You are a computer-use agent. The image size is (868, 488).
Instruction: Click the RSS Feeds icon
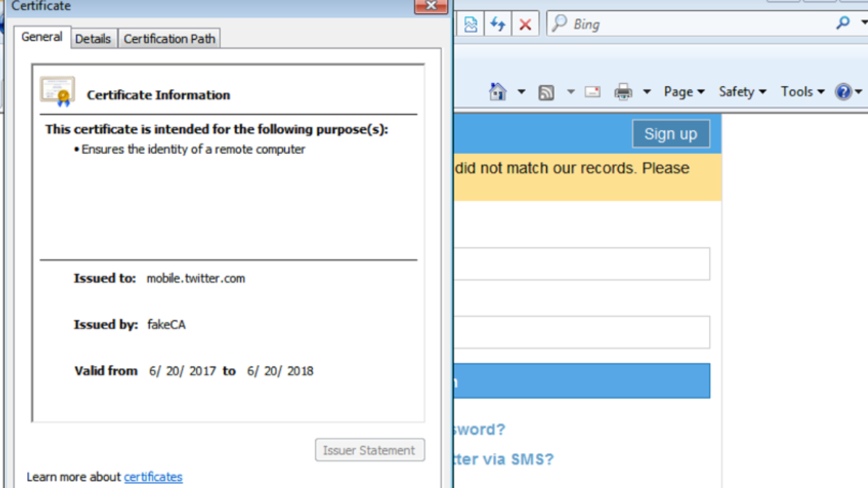tap(547, 93)
